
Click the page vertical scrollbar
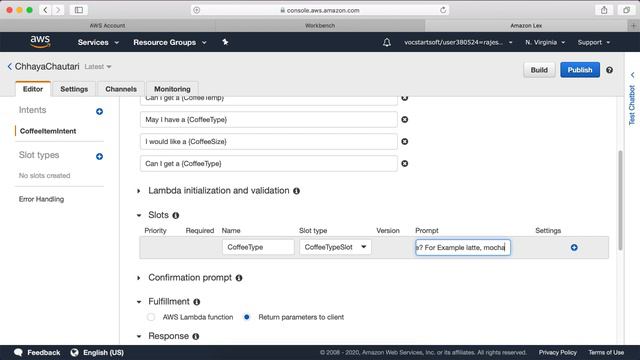click(x=620, y=200)
